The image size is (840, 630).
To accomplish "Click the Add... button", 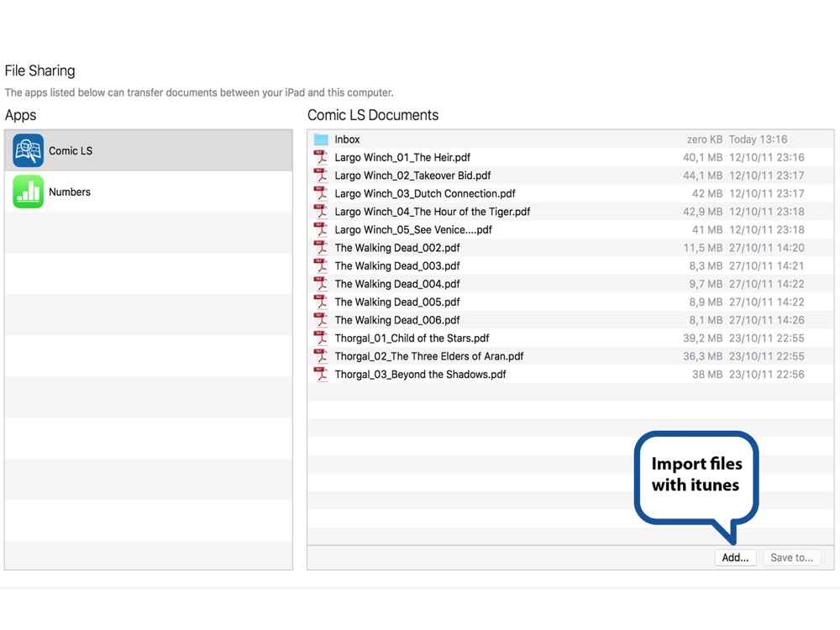I will point(735,558).
